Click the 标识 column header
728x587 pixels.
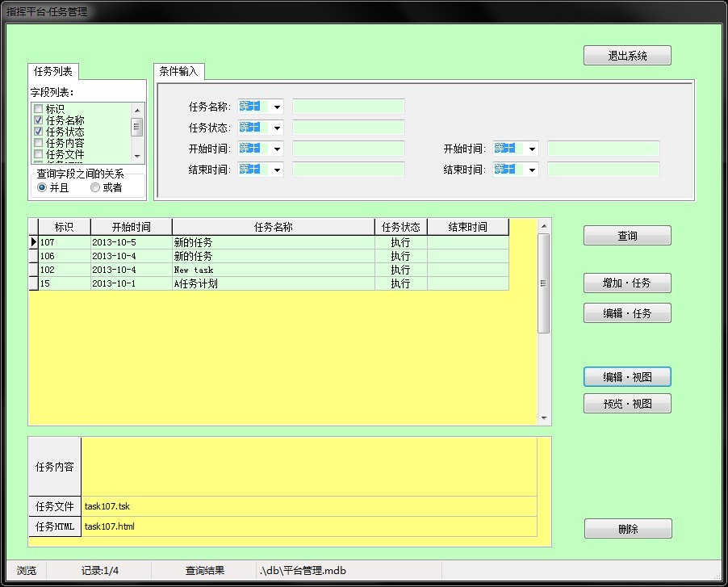(65, 227)
